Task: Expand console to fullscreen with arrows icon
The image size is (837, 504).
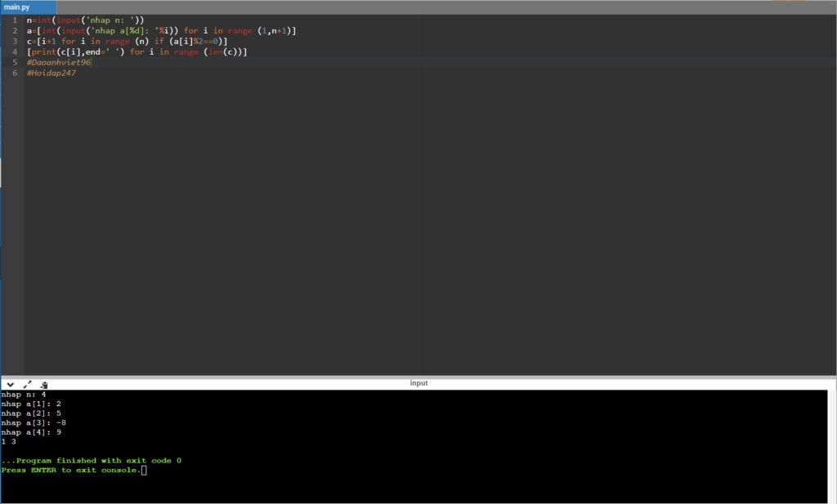Action: pos(27,384)
